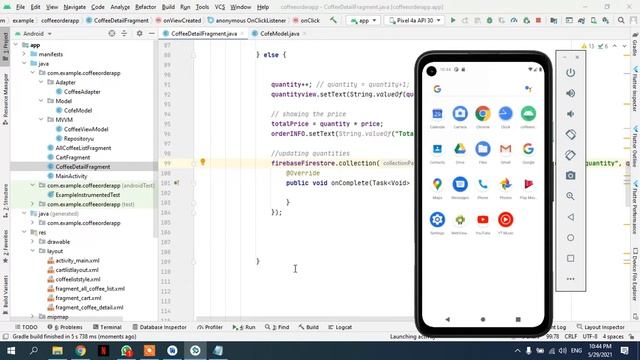Open Project panel settings gear
This screenshot has width=640, height=360.
[139, 33]
